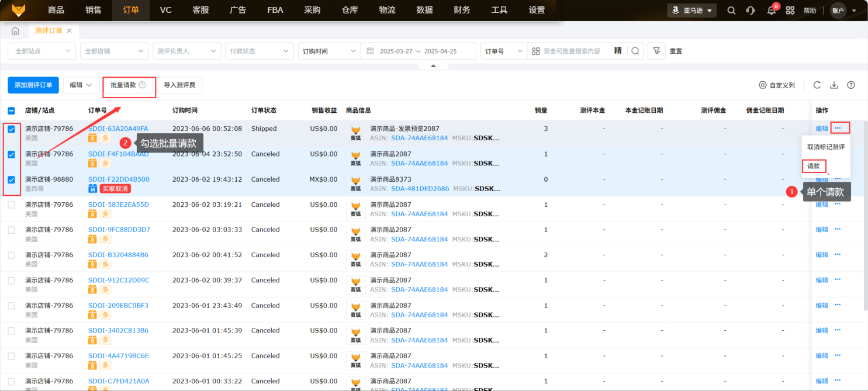Open the apps grid icon
The height and width of the screenshot is (391, 868).
point(790,11)
